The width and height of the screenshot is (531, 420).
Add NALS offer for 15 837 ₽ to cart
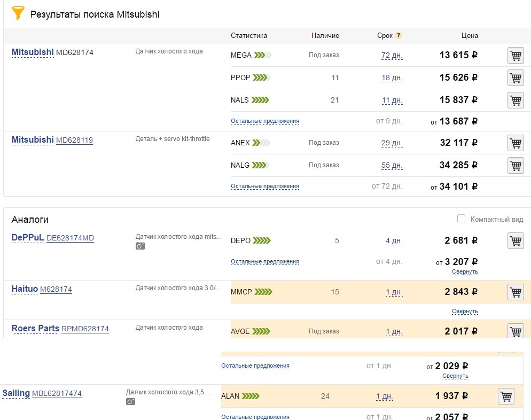tap(515, 100)
